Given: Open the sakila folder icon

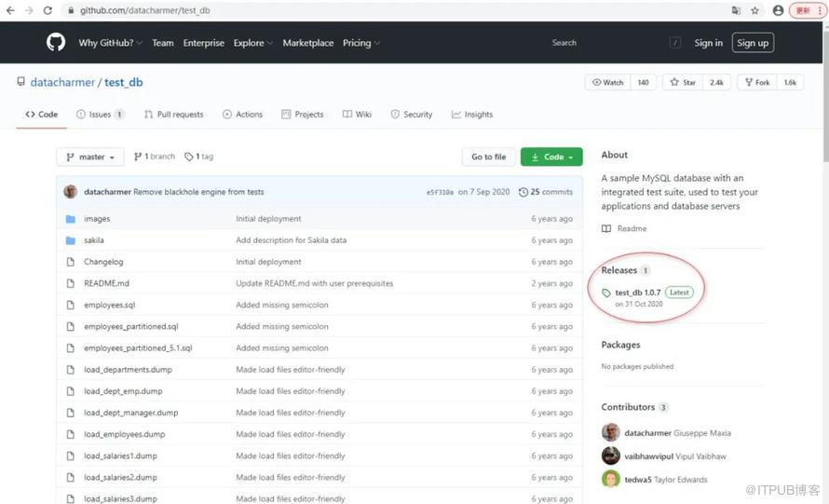Looking at the screenshot, I should coord(70,240).
